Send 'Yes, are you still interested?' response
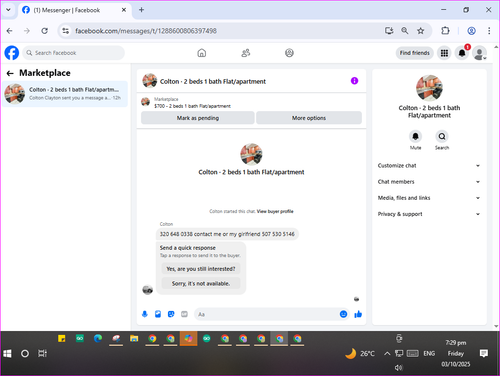The width and height of the screenshot is (500, 376). (x=201, y=269)
